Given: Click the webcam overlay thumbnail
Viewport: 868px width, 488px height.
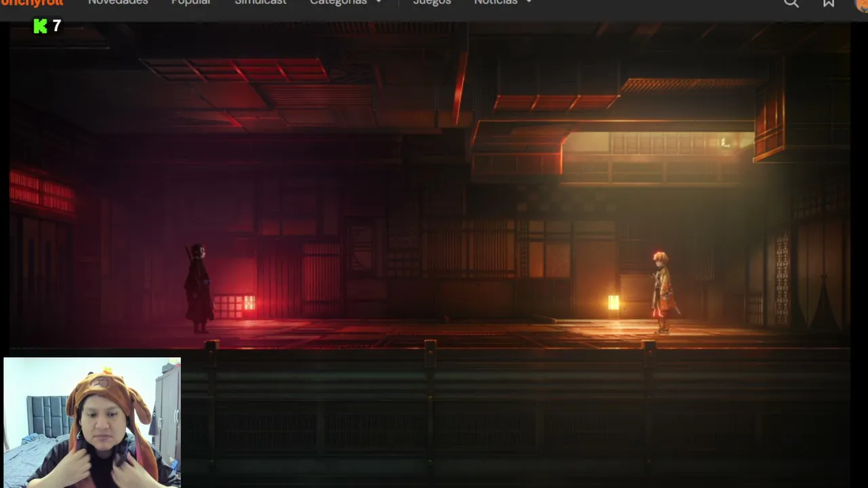Looking at the screenshot, I should (x=92, y=422).
